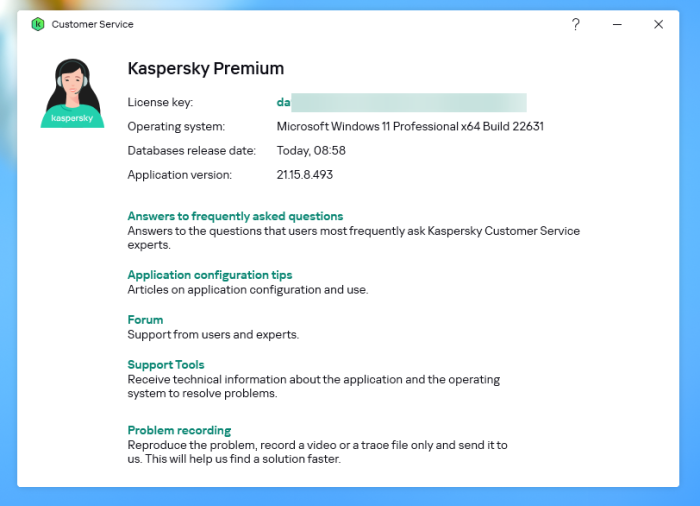
Task: Click the Kaspersky Premium heading
Action: point(206,69)
